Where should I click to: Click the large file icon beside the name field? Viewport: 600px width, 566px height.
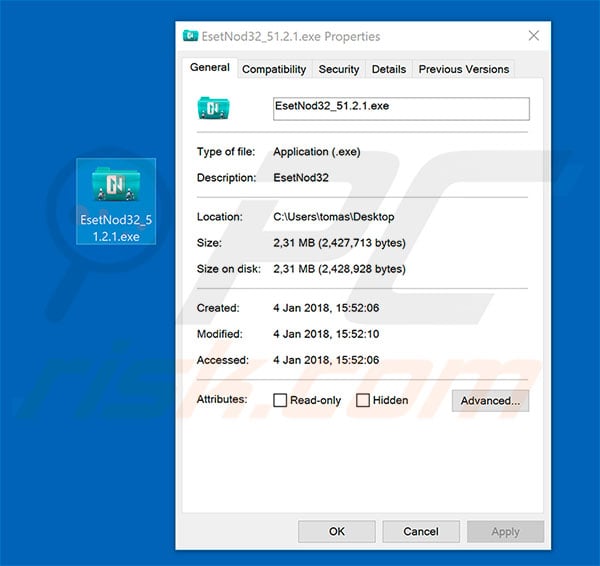[213, 108]
